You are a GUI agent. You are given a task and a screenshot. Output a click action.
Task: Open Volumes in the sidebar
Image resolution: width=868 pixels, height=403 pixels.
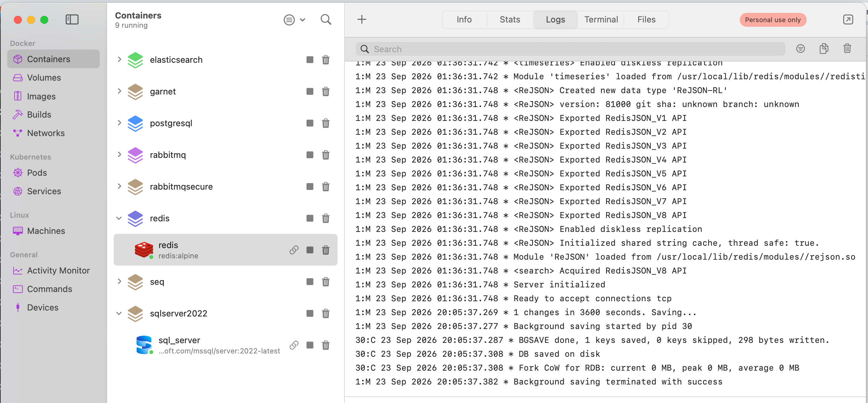click(x=54, y=78)
